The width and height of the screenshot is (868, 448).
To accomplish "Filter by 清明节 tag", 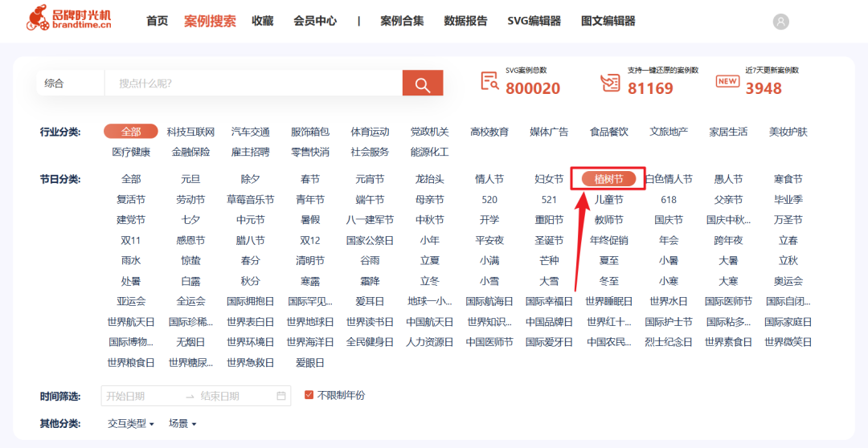I will point(310,260).
